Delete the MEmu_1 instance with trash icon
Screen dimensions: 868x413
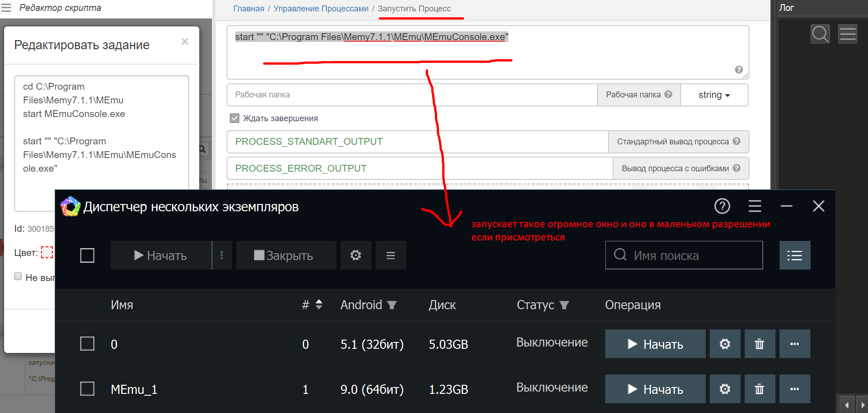(x=759, y=389)
